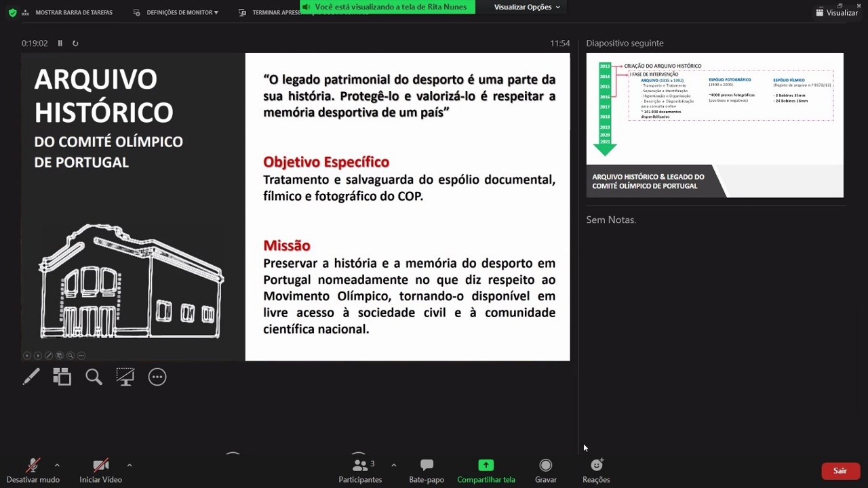This screenshot has height=488, width=868.
Task: Click the clock time 11:54
Action: (560, 43)
